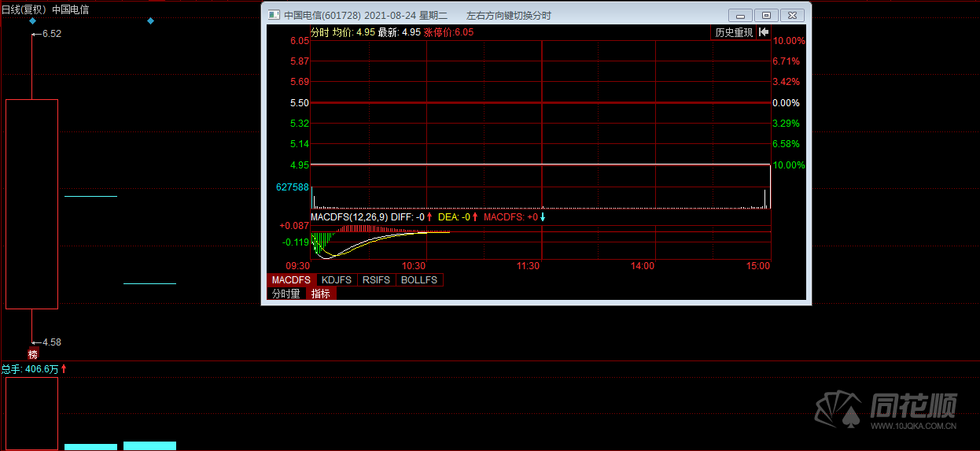Click the 4.58 low price label

pyautogui.click(x=52, y=342)
